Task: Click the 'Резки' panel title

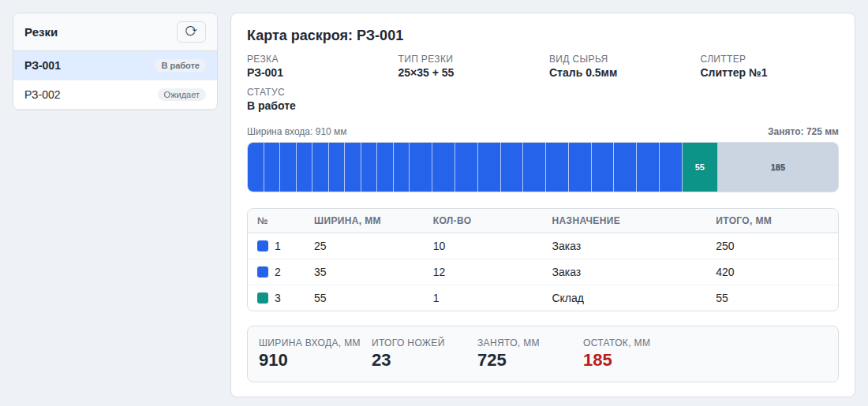Action: point(41,32)
